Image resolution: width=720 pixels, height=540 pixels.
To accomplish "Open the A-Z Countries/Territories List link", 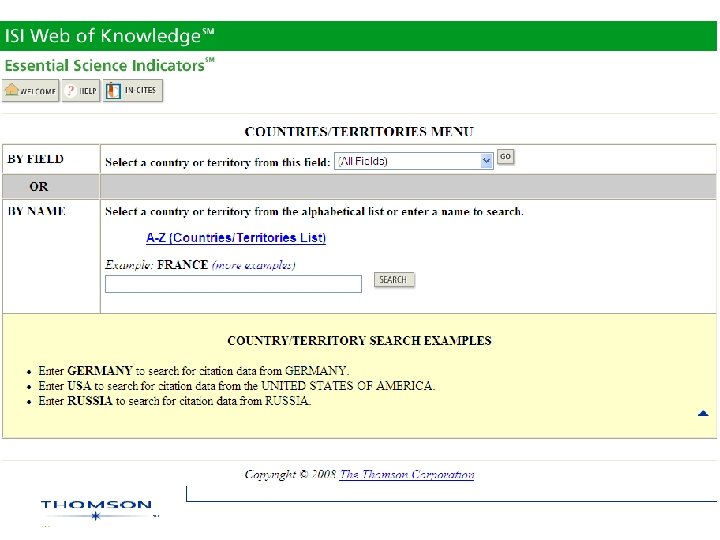I will click(236, 238).
